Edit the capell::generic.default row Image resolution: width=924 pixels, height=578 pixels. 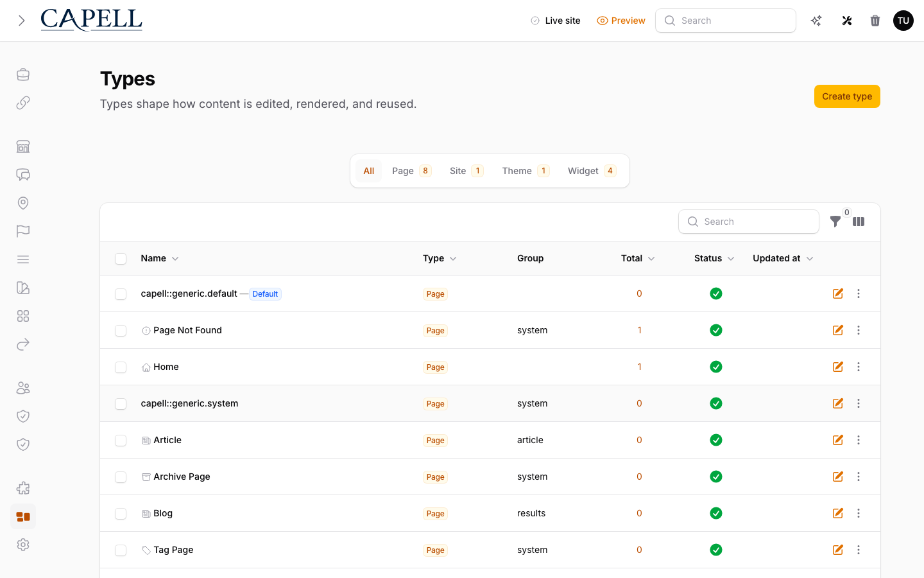(838, 293)
